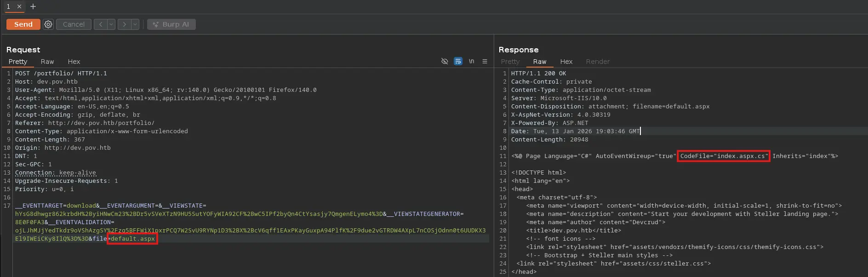Switch Response view to Hex tab
The width and height of the screenshot is (868, 277).
coord(566,62)
